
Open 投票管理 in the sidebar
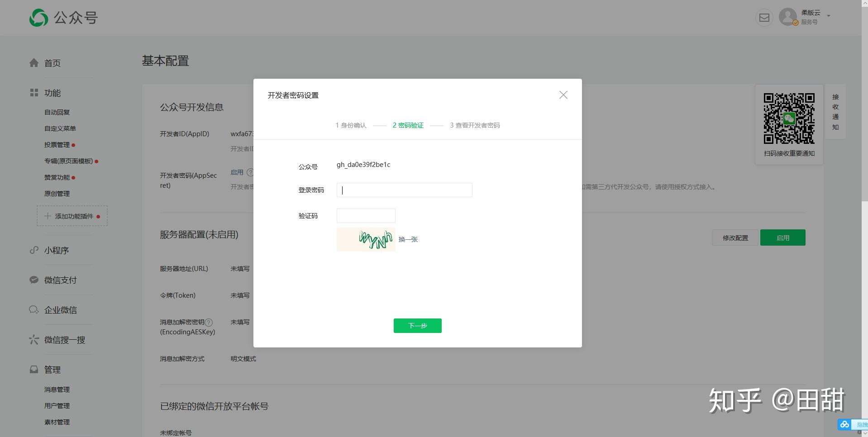click(57, 145)
